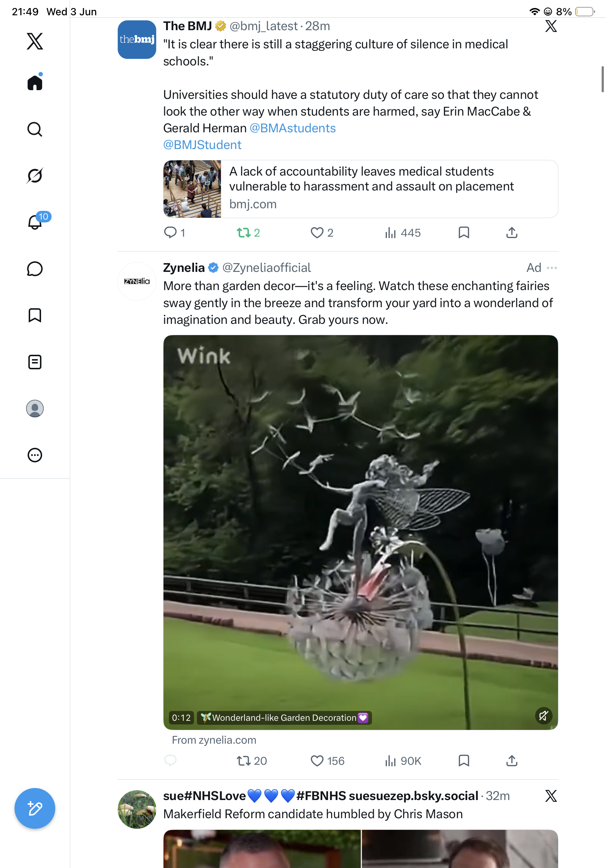Open the Search icon in sidebar
The width and height of the screenshot is (606, 868).
pos(35,129)
